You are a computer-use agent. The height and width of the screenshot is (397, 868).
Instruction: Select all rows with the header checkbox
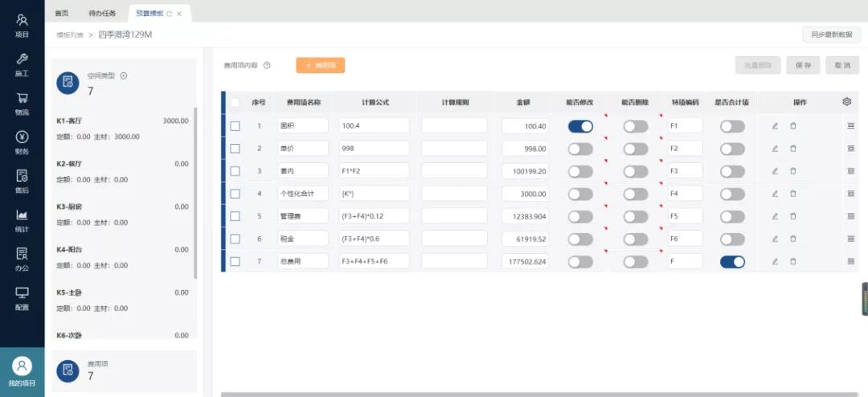pos(235,103)
